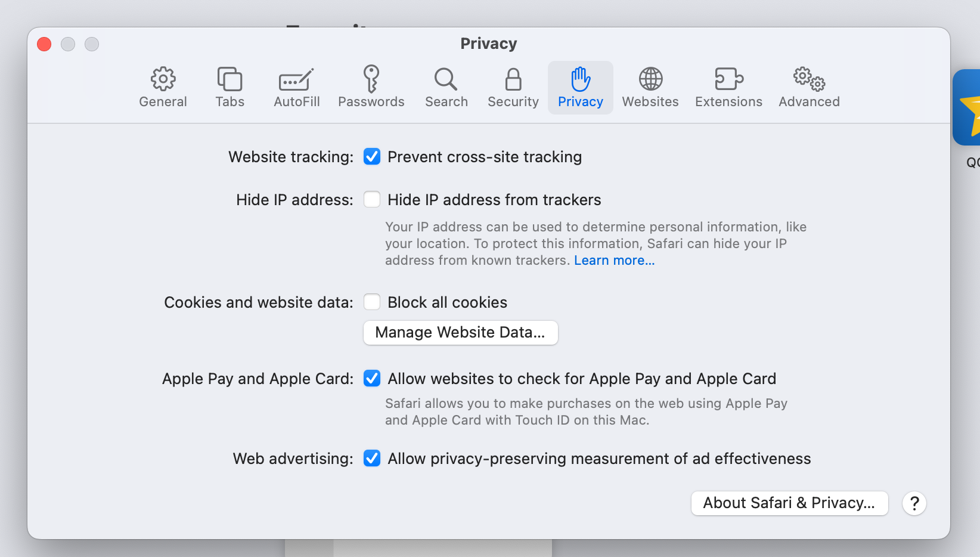
Task: Switch to the Tabs preferences pane
Action: (230, 87)
